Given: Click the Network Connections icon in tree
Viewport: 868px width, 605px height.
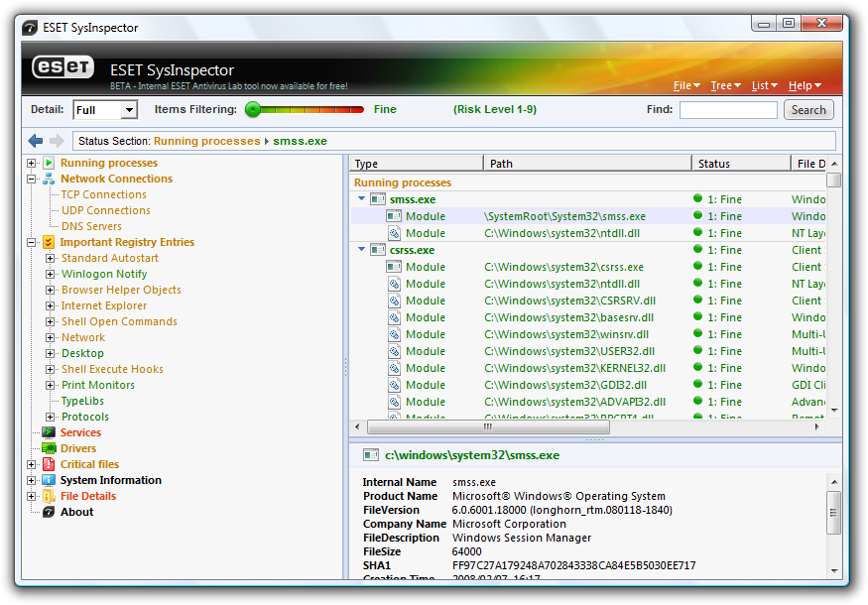Looking at the screenshot, I should (x=48, y=179).
